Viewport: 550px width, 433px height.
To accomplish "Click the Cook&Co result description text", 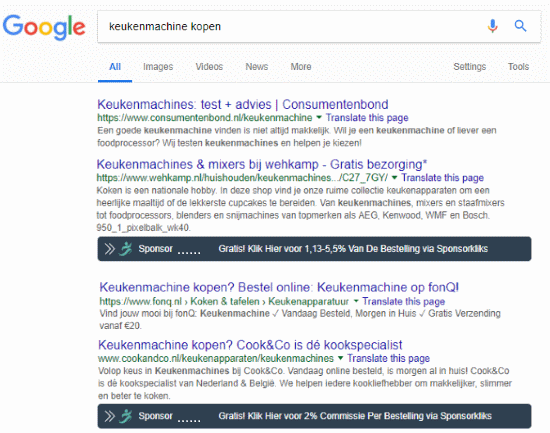I will click(305, 384).
